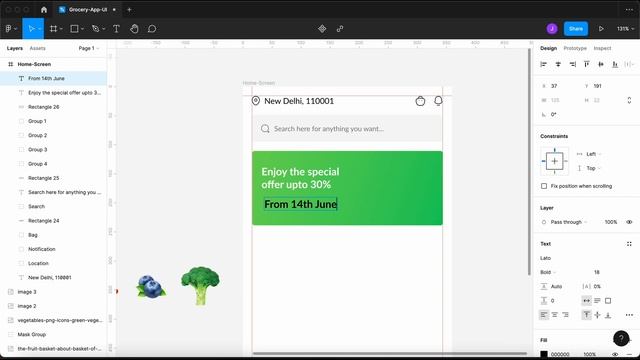Click the Share button
The width and height of the screenshot is (640, 360).
point(576,29)
